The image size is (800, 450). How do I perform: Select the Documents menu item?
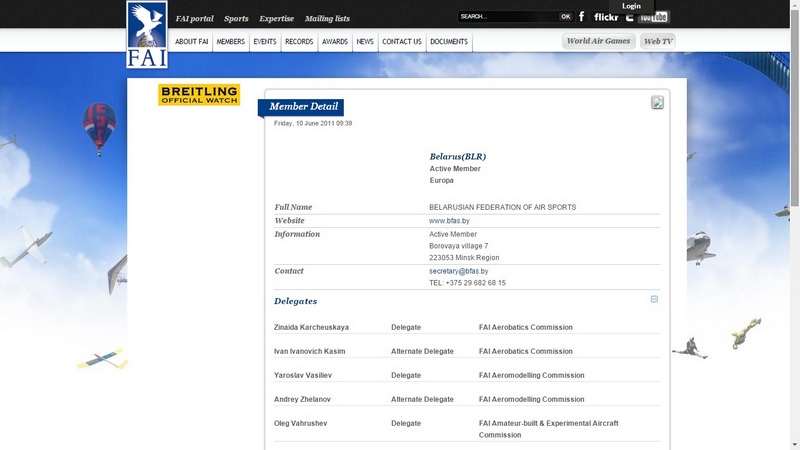coord(449,42)
